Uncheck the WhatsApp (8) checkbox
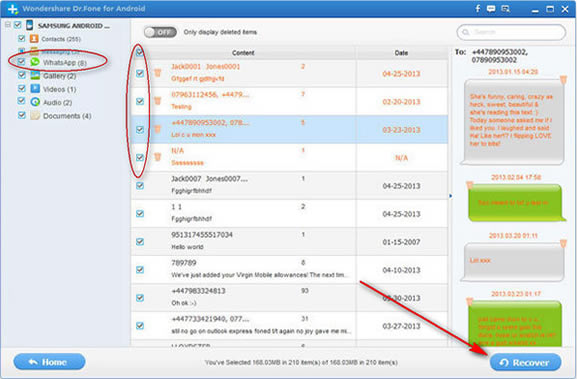The height and width of the screenshot is (379, 577). coord(21,62)
